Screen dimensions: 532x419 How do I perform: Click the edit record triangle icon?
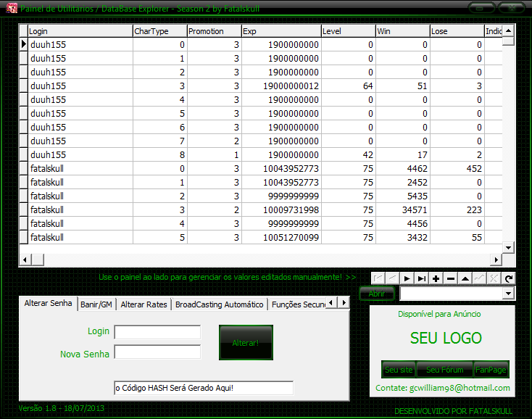(x=465, y=278)
